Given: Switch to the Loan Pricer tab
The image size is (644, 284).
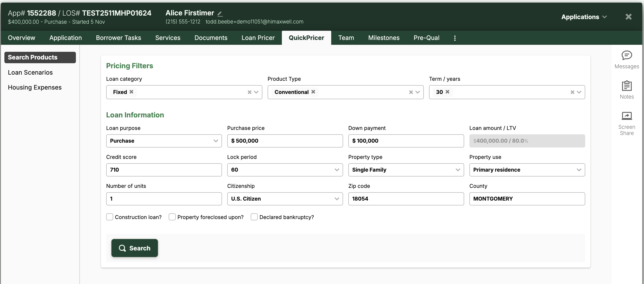Looking at the screenshot, I should coord(258,38).
